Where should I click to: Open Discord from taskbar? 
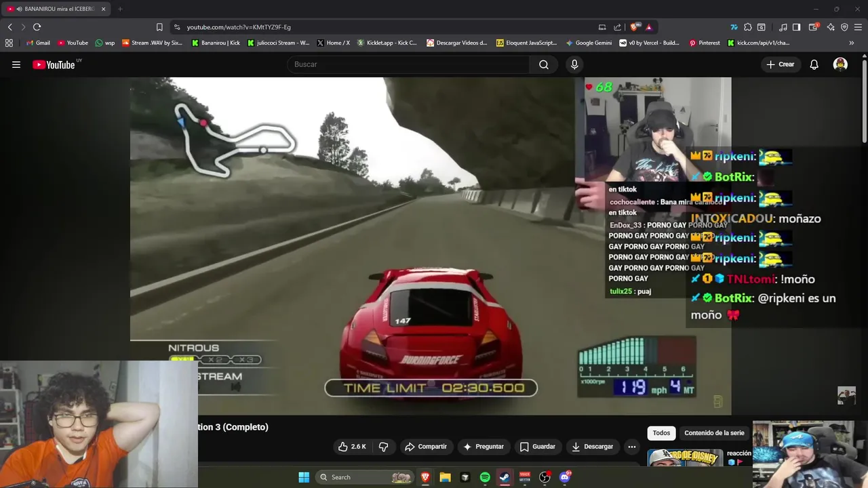pyautogui.click(x=565, y=477)
